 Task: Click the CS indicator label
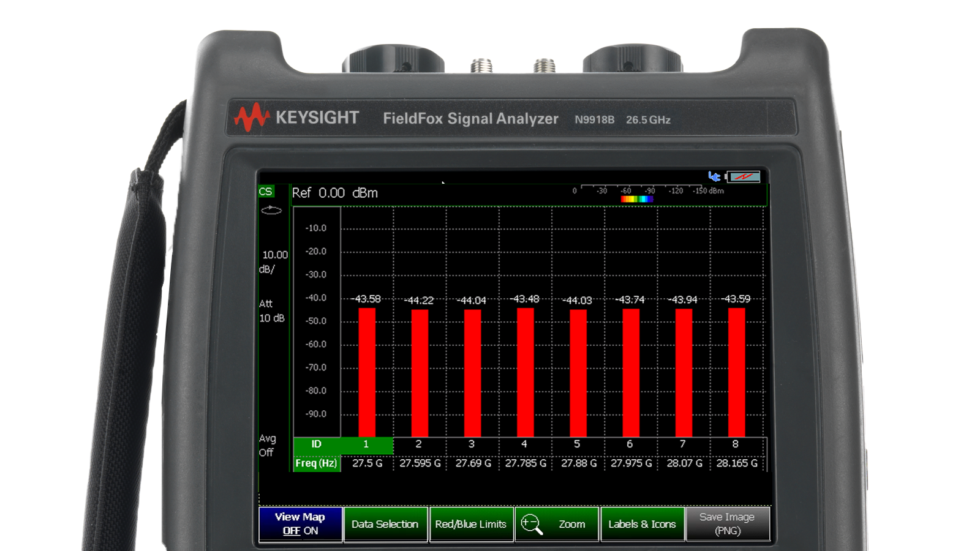point(266,192)
